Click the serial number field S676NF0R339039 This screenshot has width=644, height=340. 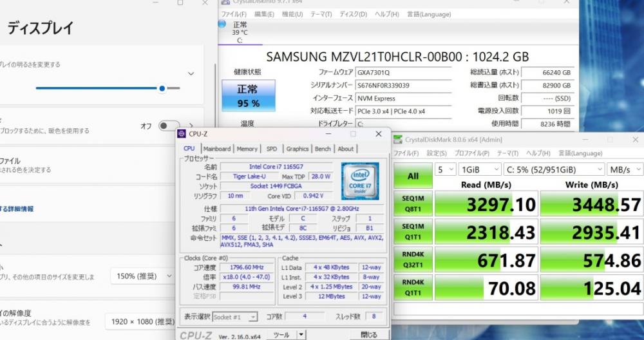[x=403, y=86]
